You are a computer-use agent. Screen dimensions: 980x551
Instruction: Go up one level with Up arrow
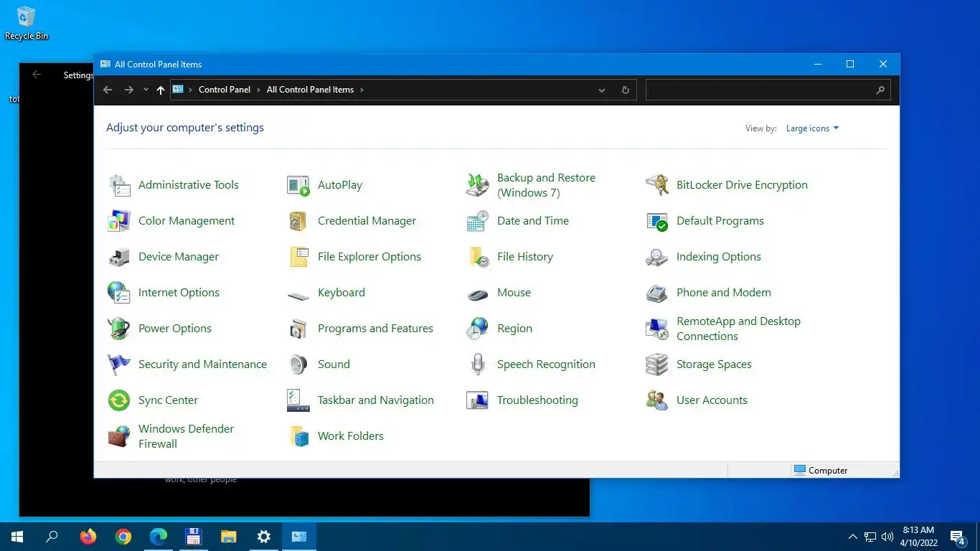pyautogui.click(x=160, y=90)
